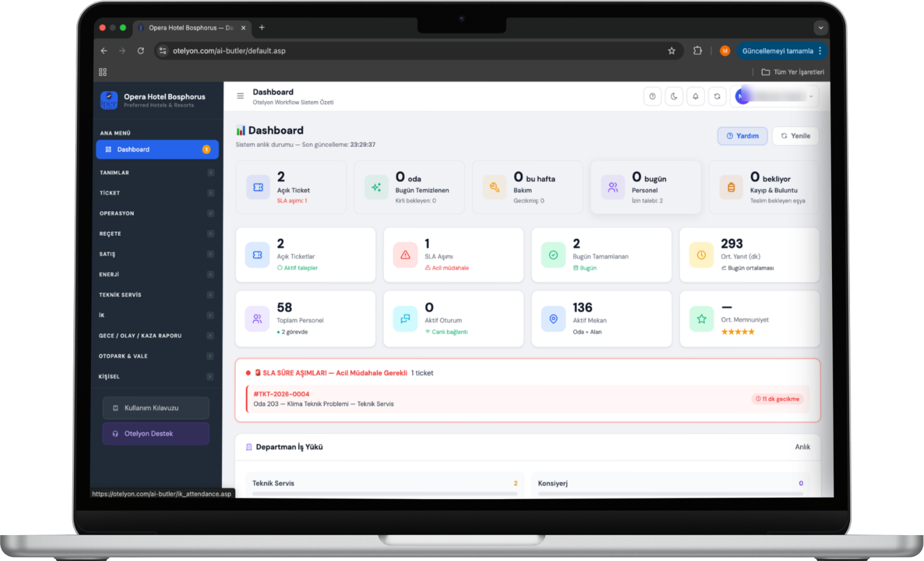Click Güncellemeyi tamamla update button
This screenshot has width=924, height=561.
tap(782, 51)
